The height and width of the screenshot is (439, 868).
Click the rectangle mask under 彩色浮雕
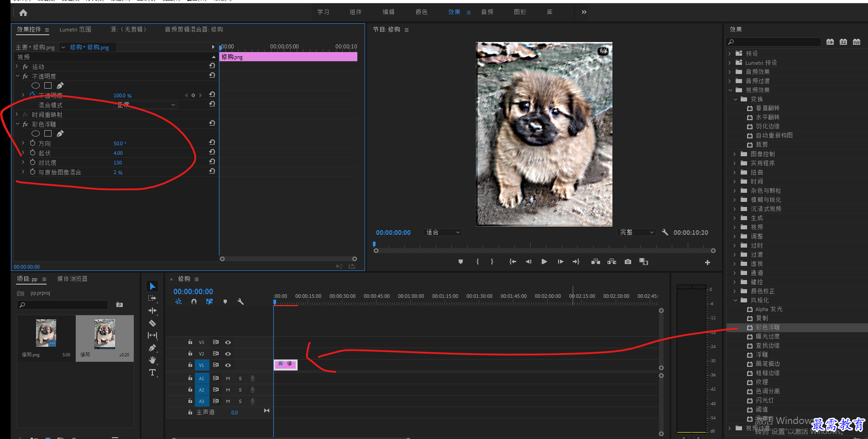(x=48, y=133)
